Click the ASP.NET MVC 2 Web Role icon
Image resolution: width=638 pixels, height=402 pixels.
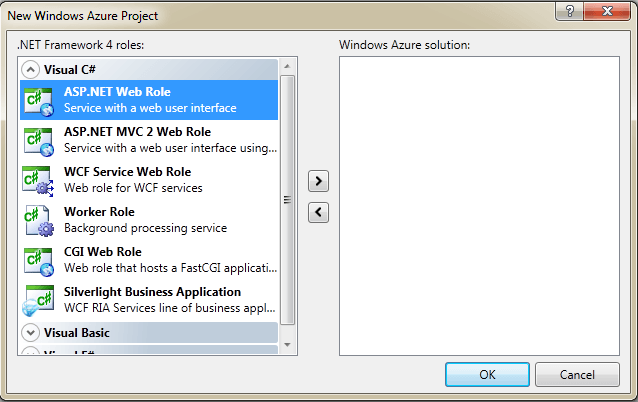(x=39, y=142)
